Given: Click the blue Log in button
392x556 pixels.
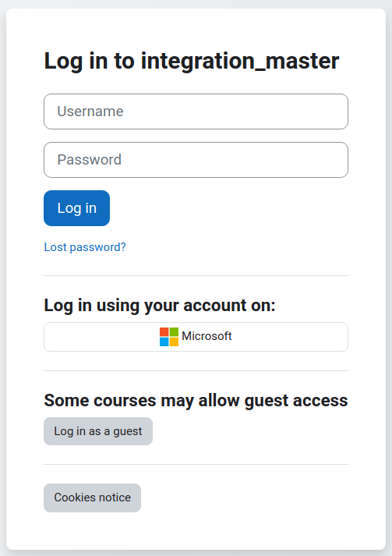Looking at the screenshot, I should tap(76, 208).
